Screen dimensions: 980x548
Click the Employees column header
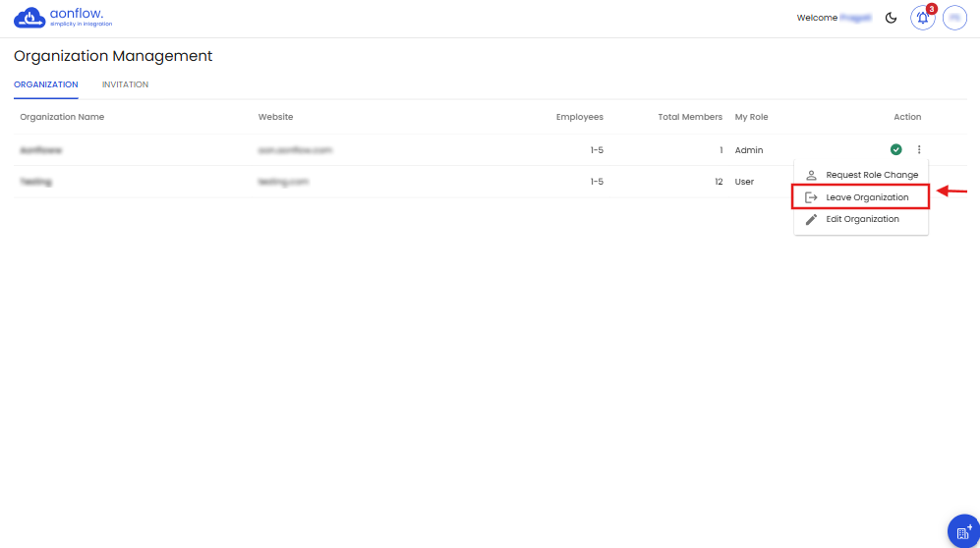click(x=579, y=117)
